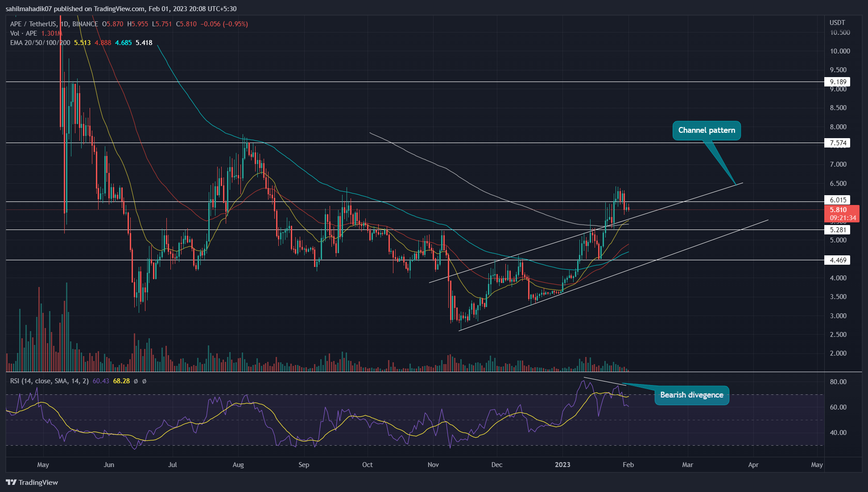Click the Vol · APE indicator legend

coord(23,33)
